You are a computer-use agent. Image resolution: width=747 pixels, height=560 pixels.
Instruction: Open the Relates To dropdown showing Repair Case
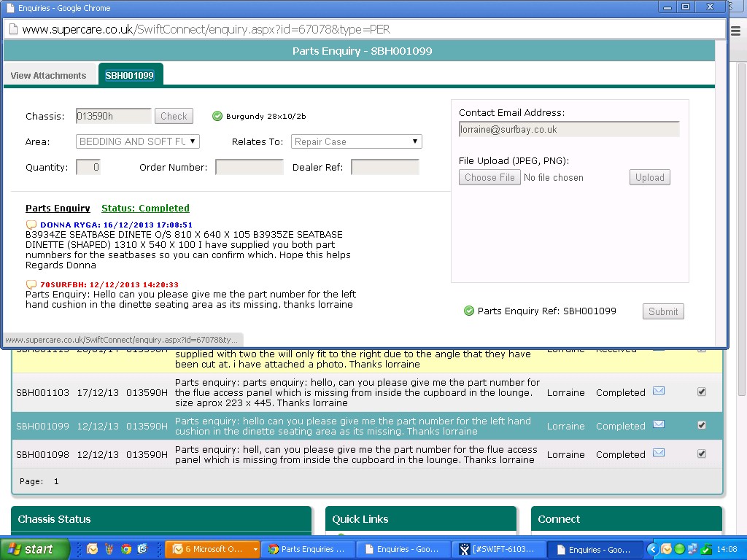[356, 141]
